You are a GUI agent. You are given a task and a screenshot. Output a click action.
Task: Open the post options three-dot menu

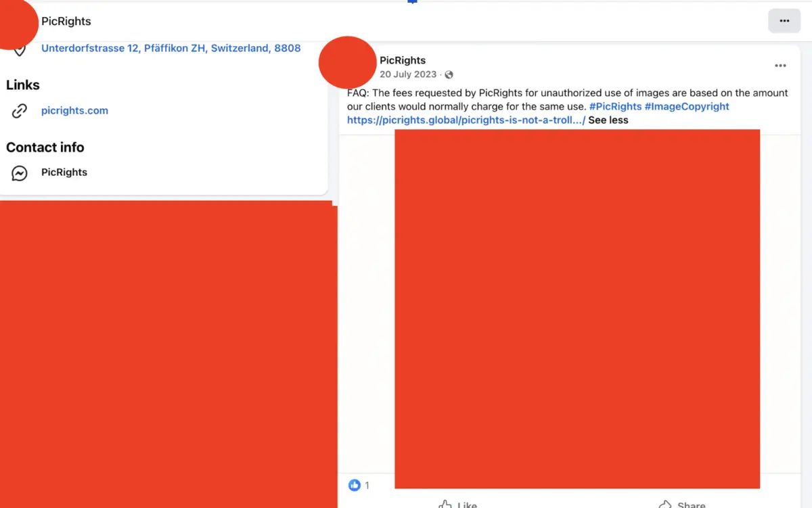780,66
